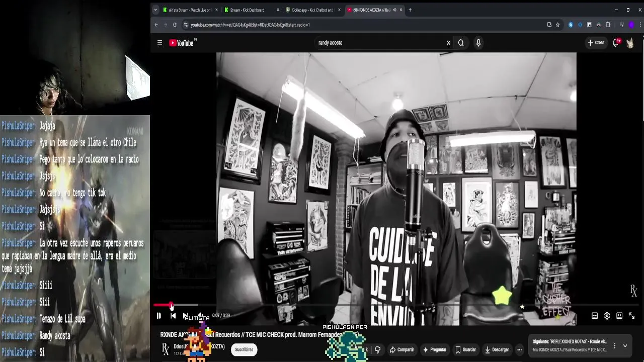The width and height of the screenshot is (644, 362).
Task: Open a new browser tab
Action: [410, 10]
